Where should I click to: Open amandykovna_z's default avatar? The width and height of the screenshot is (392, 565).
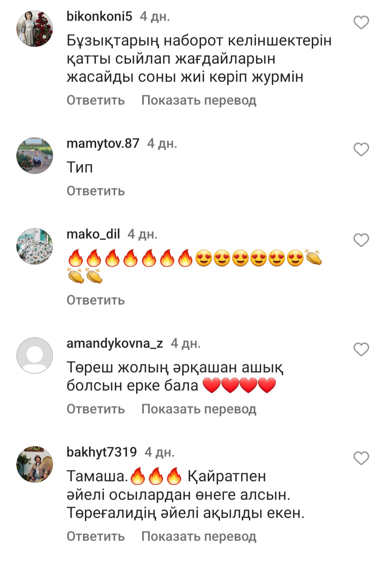click(35, 355)
